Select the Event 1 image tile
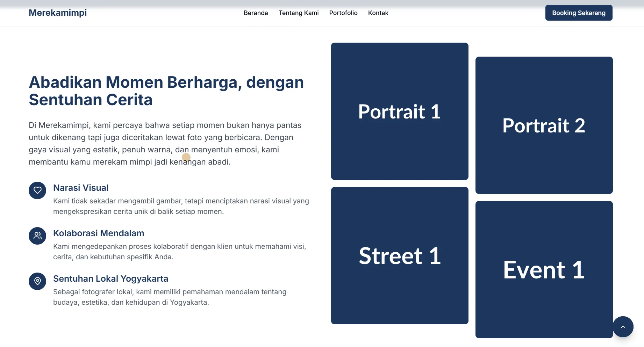The width and height of the screenshot is (644, 347). [544, 269]
